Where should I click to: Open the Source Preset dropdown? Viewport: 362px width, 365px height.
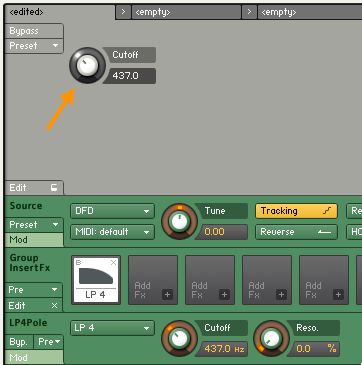coord(34,225)
